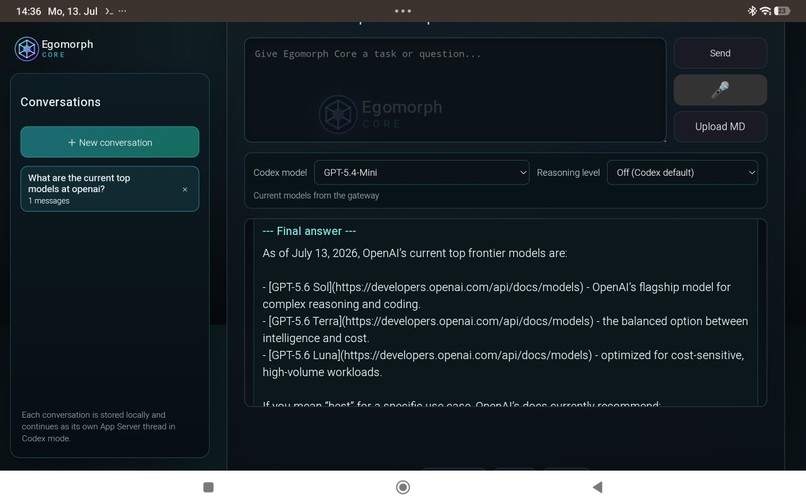Tap the Android home circle icon

403,487
